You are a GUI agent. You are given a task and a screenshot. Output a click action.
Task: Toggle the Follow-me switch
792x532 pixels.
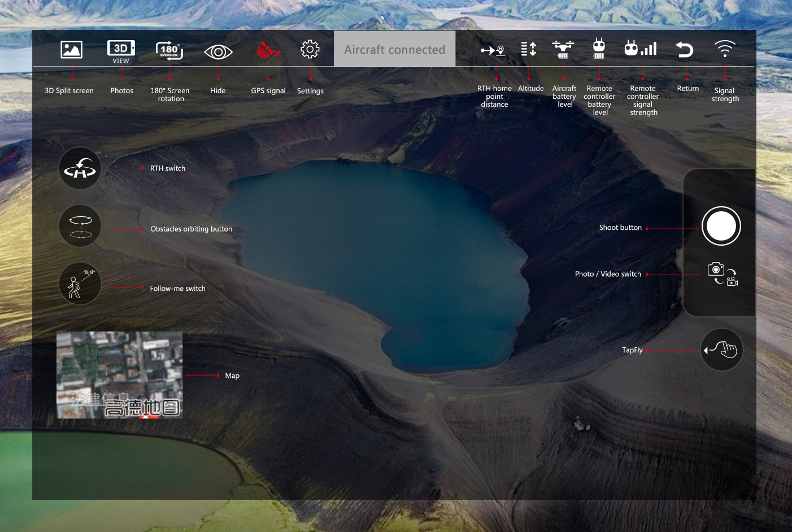tap(80, 284)
